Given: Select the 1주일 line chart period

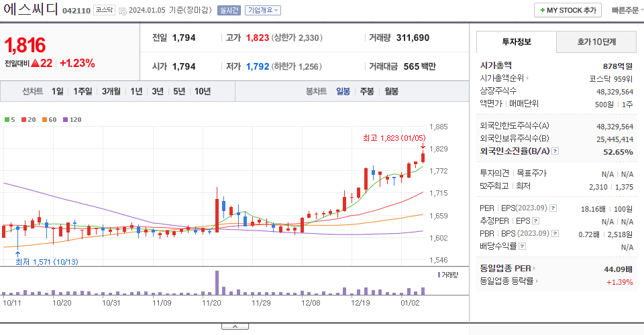Looking at the screenshot, I should pos(83,91).
